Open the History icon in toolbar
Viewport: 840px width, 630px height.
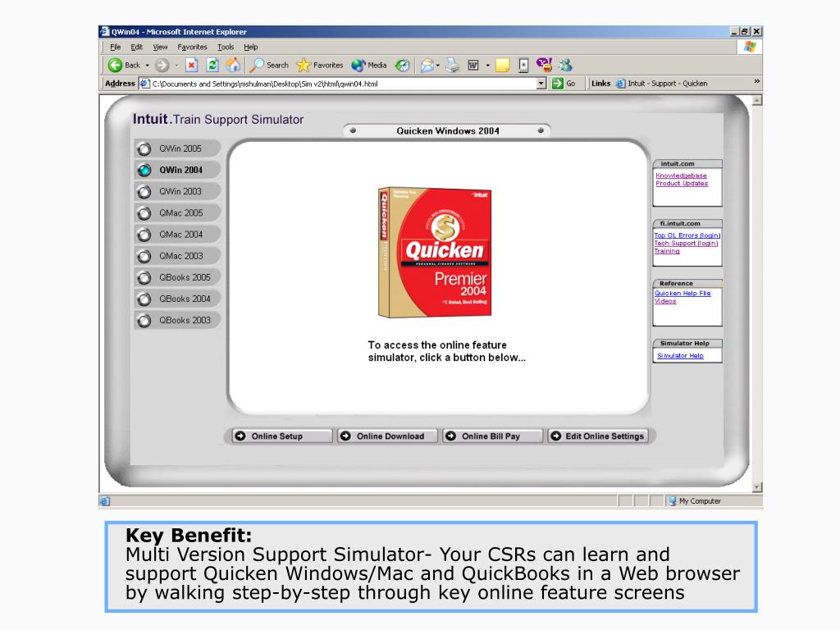click(x=402, y=66)
